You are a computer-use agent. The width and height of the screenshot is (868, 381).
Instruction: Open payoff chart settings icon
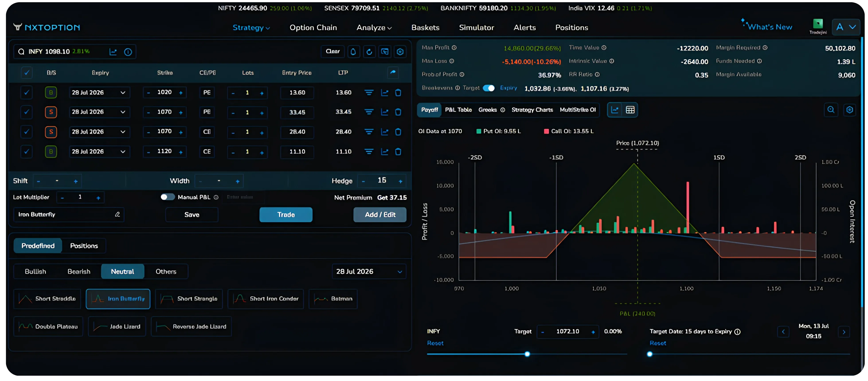[x=849, y=110]
